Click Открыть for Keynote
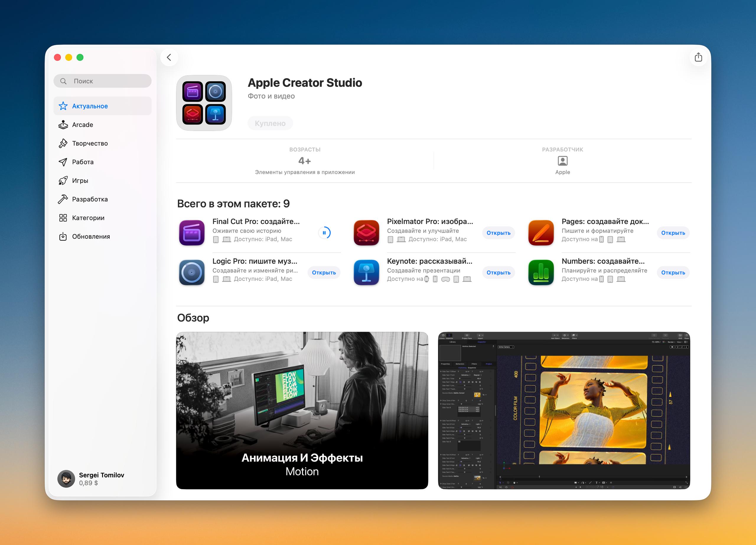Screen dimensions: 756x545 point(498,273)
